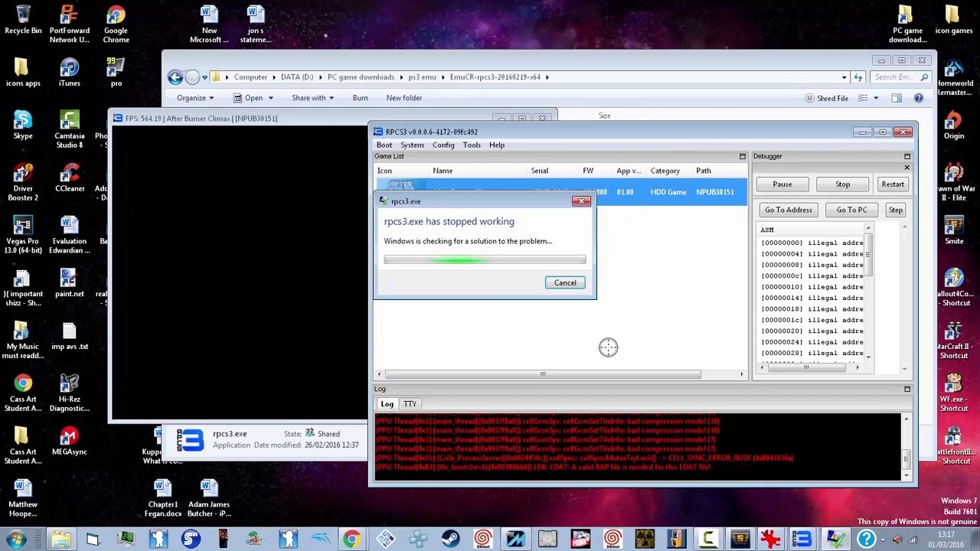The height and width of the screenshot is (551, 980).
Task: Open the Boot menu in RPCS3
Action: [384, 145]
